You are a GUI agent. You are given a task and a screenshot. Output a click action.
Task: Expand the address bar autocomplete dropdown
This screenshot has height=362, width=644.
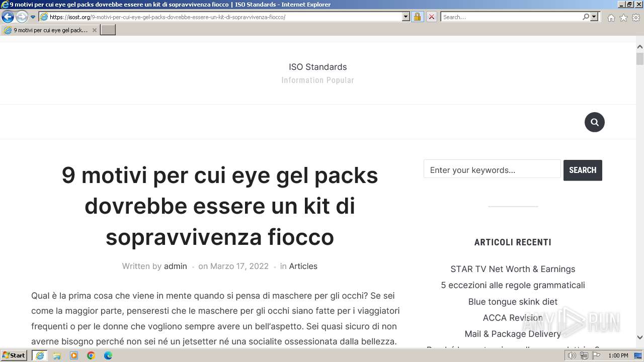(406, 17)
